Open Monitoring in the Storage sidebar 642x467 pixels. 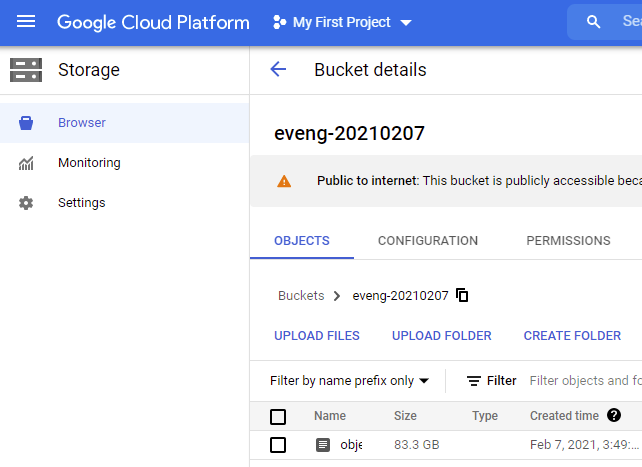[124, 163]
